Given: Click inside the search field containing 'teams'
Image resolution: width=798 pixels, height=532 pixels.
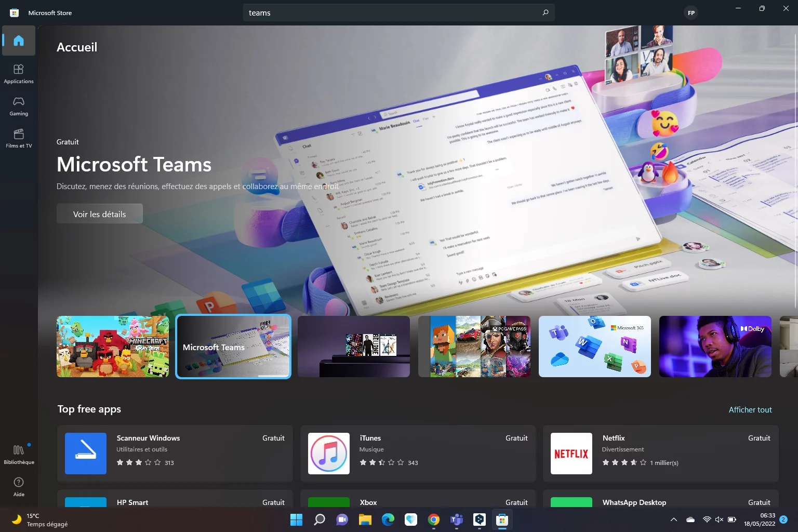Looking at the screenshot, I should click(398, 12).
